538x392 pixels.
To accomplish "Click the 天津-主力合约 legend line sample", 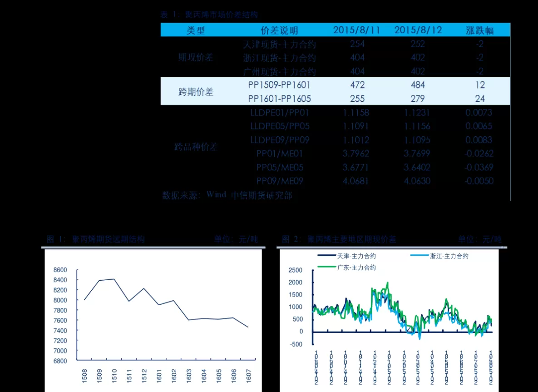I will click(326, 255).
